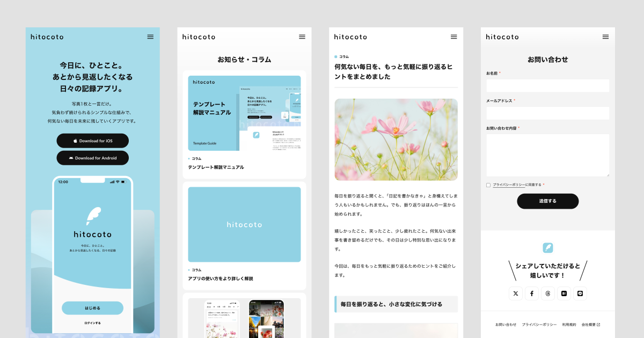Image resolution: width=644 pixels, height=338 pixels.
Task: Open hamburger menu on お知らせ・コラム screen
Action: [302, 36]
